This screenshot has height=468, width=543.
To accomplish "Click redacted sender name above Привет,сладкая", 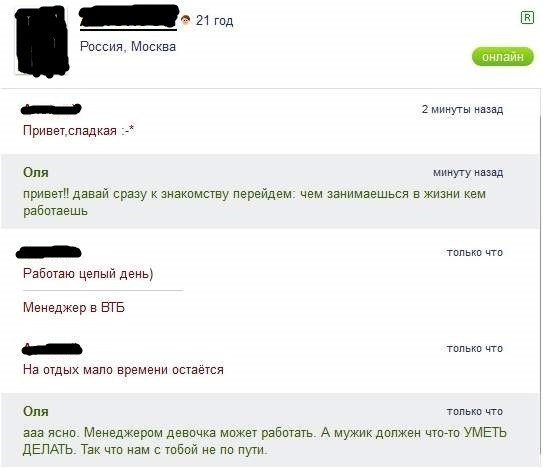I will coord(51,109).
